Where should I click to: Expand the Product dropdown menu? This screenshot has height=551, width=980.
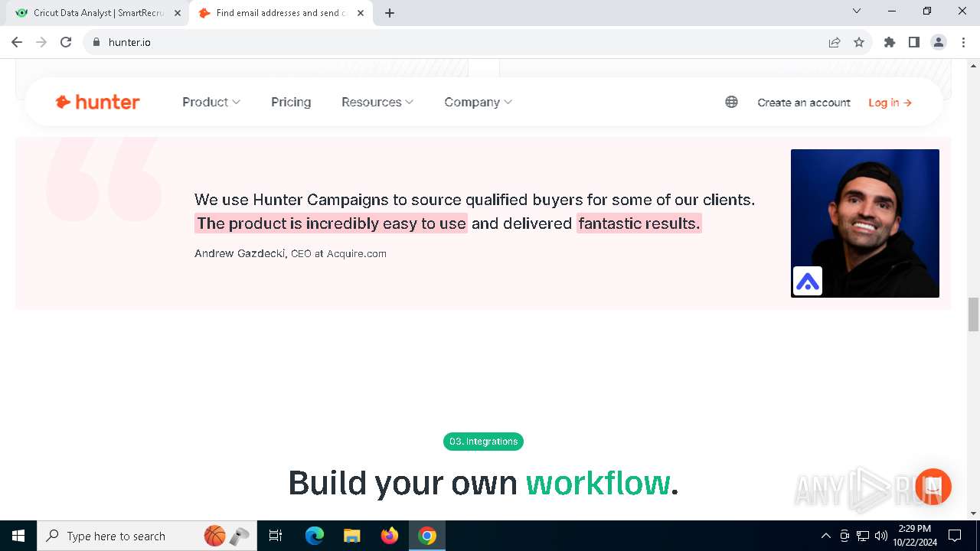(211, 102)
